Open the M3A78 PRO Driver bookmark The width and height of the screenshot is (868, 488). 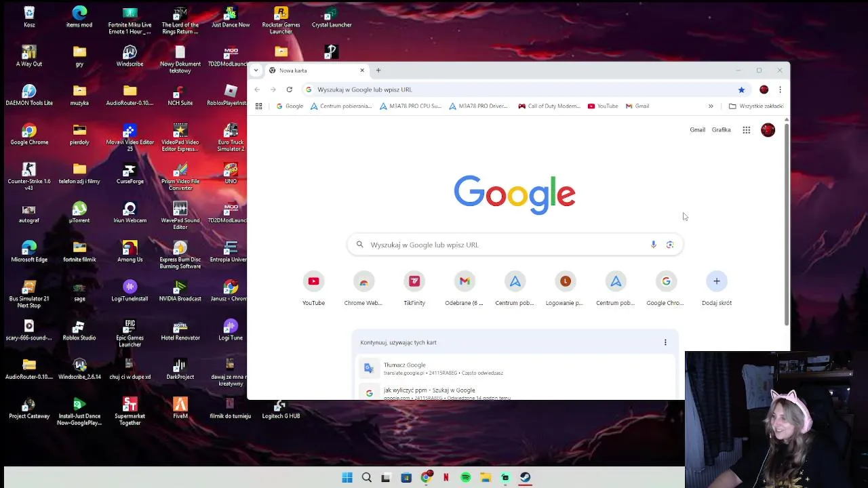point(478,106)
